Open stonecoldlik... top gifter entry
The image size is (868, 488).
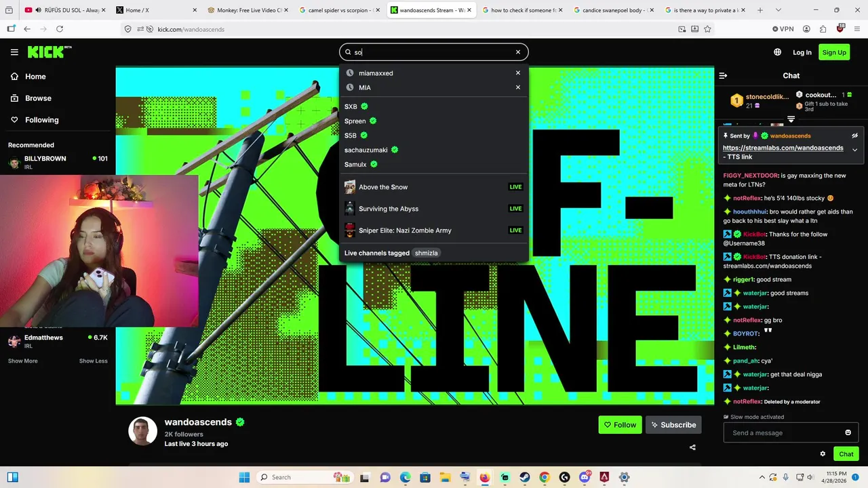[759, 100]
